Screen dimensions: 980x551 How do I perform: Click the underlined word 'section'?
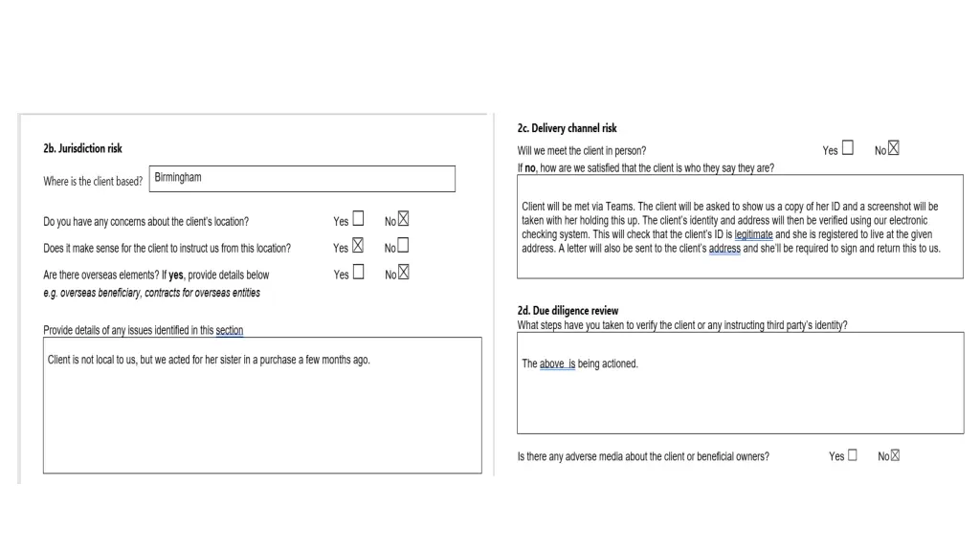(x=230, y=331)
